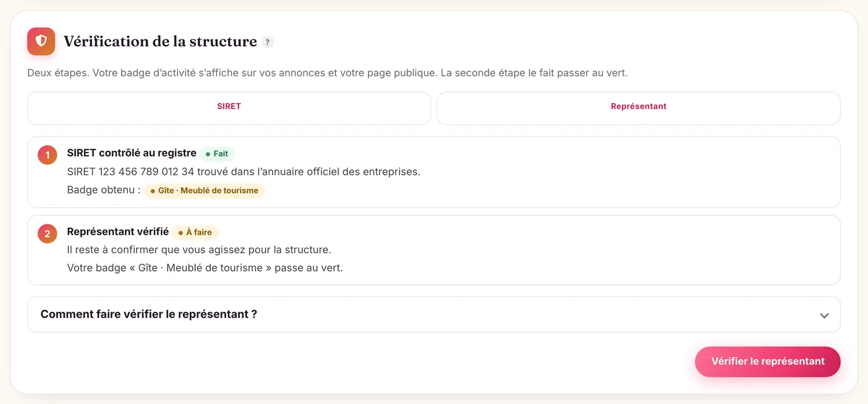Click the "passe au vert" badge sentence in step 2
868x404 pixels.
pos(205,268)
